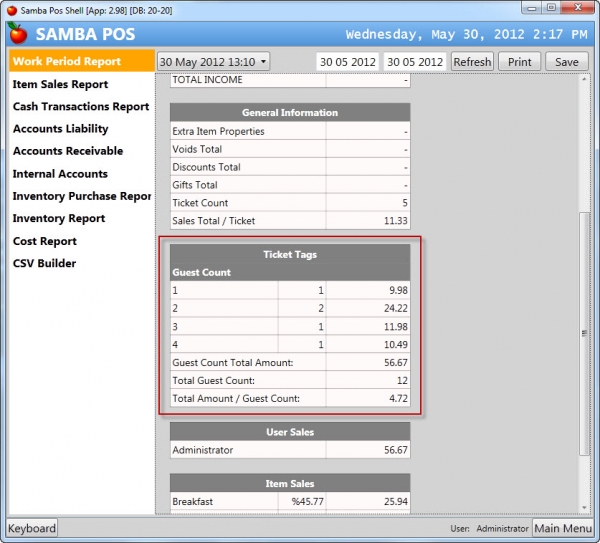The height and width of the screenshot is (543, 600).
Task: Open Accounts Receivable report
Action: tap(68, 151)
